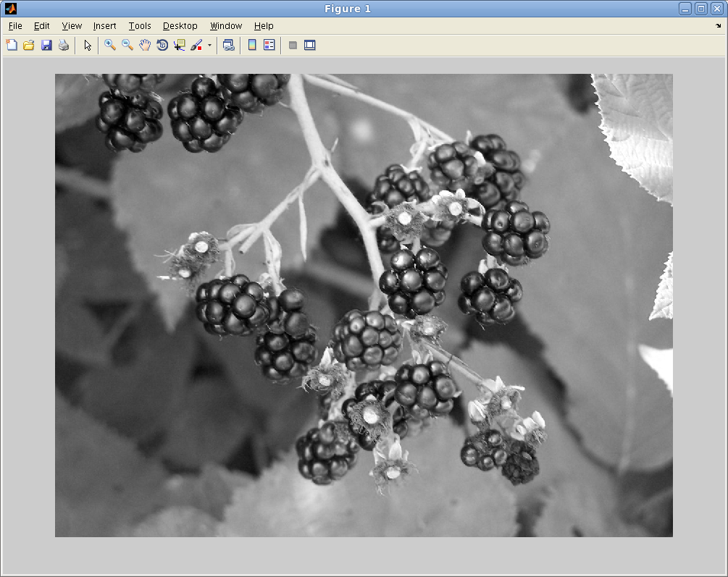Expand the brush color dropdown arrow

[x=209, y=45]
